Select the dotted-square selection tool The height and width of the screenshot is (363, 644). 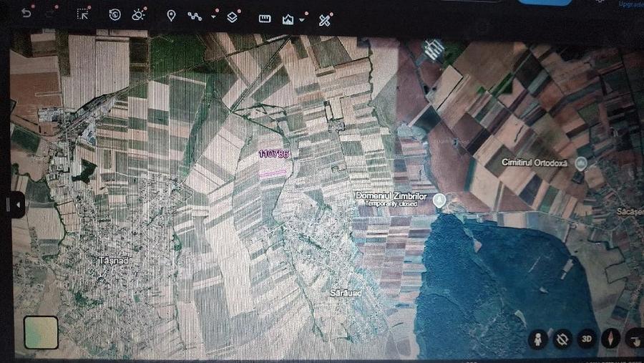tap(82, 14)
